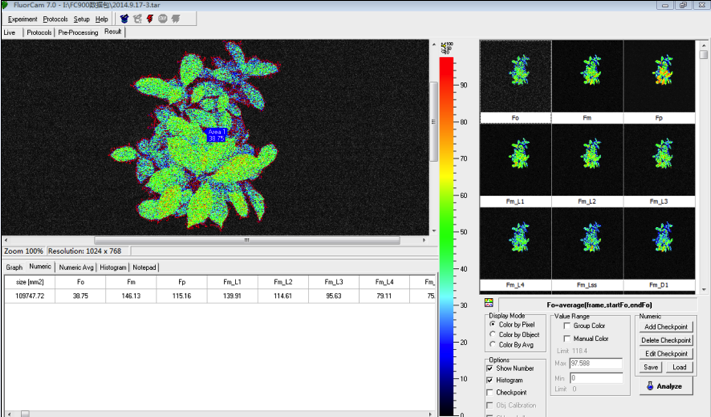The width and height of the screenshot is (711, 417).
Task: Uncheck the Show Number option
Action: point(492,368)
